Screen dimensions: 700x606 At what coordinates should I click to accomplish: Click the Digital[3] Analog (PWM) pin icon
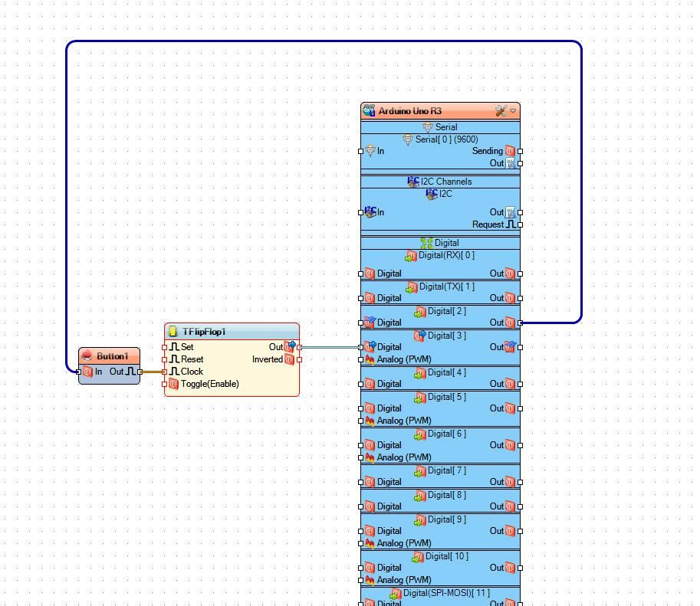370,359
